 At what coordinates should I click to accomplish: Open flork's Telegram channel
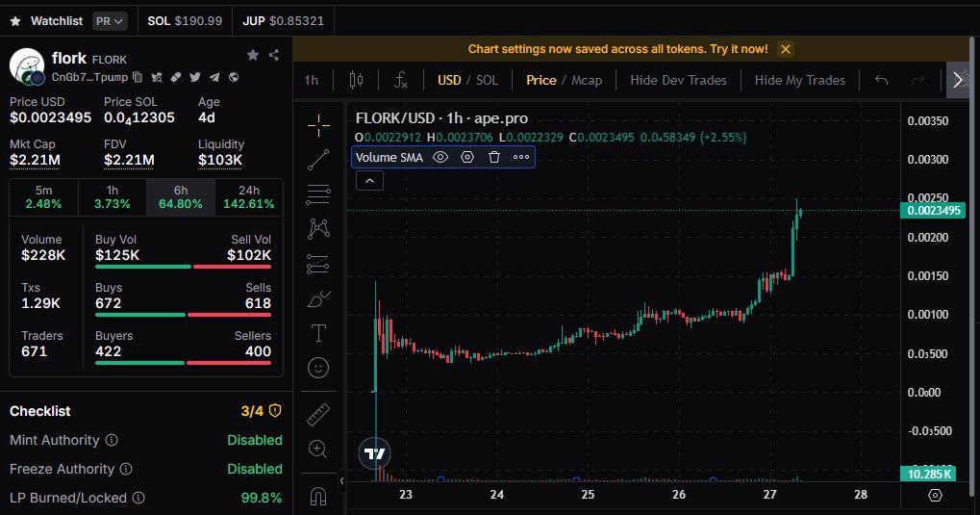click(214, 77)
